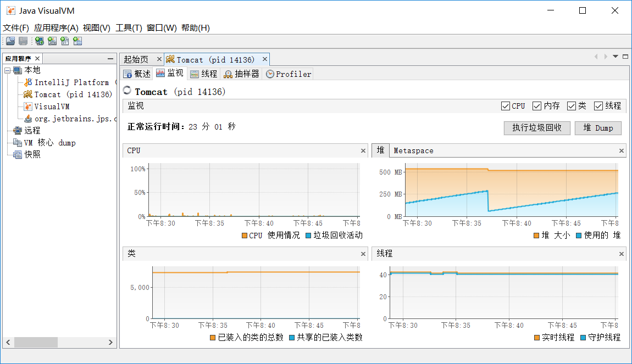
Task: Open the 抽样器 tab
Action: coord(242,74)
